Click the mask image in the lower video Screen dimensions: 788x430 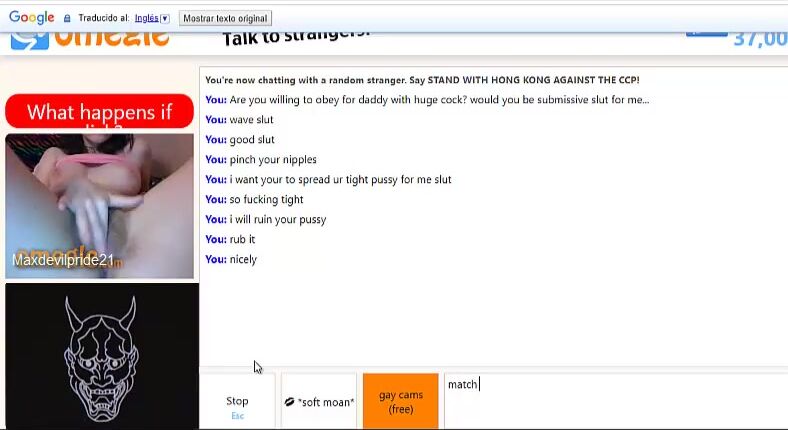[101, 359]
